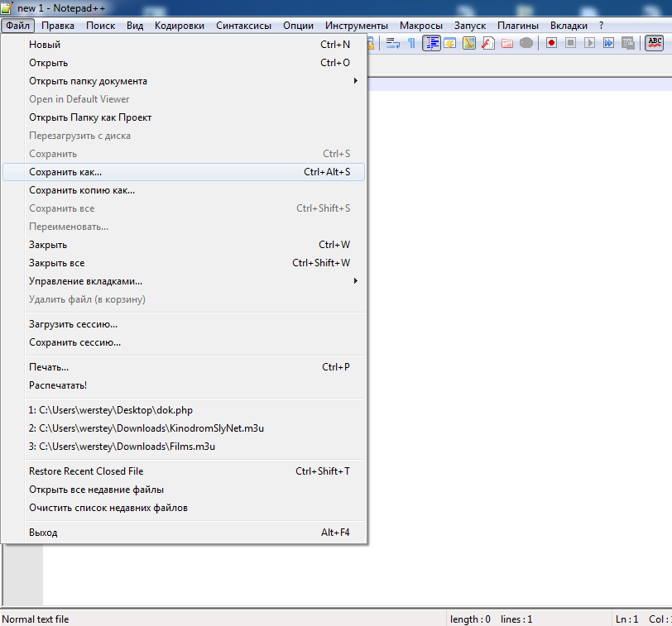Image resolution: width=672 pixels, height=626 pixels.
Task: Start macro recording with red circle icon
Action: [552, 43]
